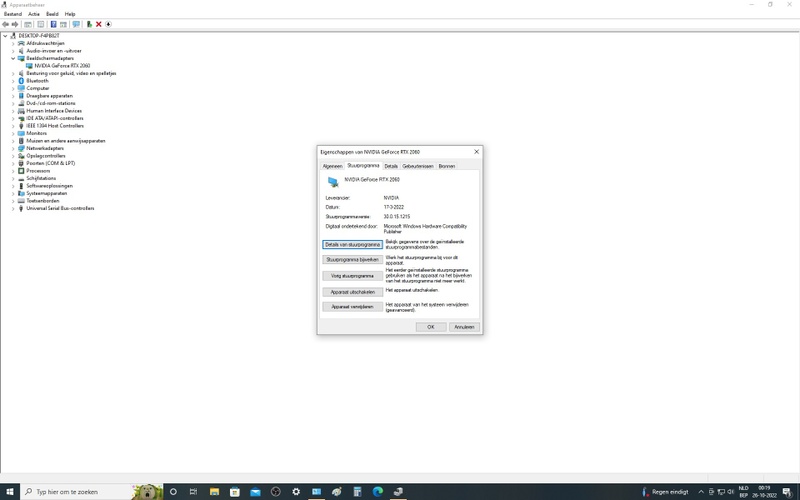This screenshot has width=800, height=500.
Task: Expand the Afdrukwachtrijen node
Action: click(13, 43)
